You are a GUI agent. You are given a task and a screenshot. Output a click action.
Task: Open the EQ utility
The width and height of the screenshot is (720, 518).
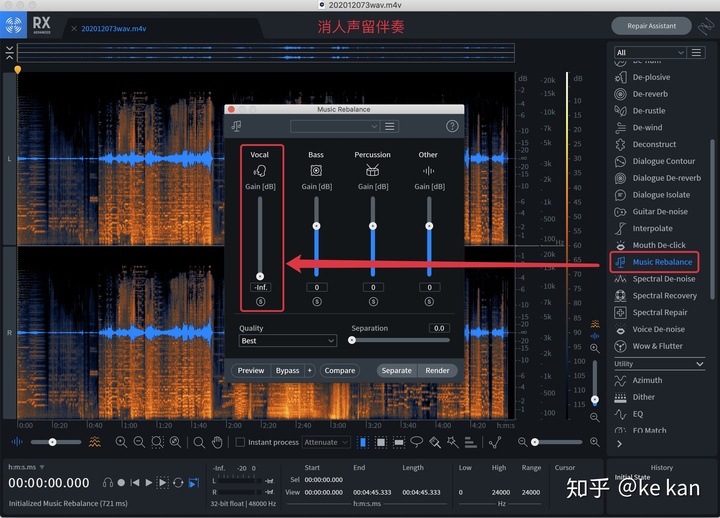pos(629,414)
